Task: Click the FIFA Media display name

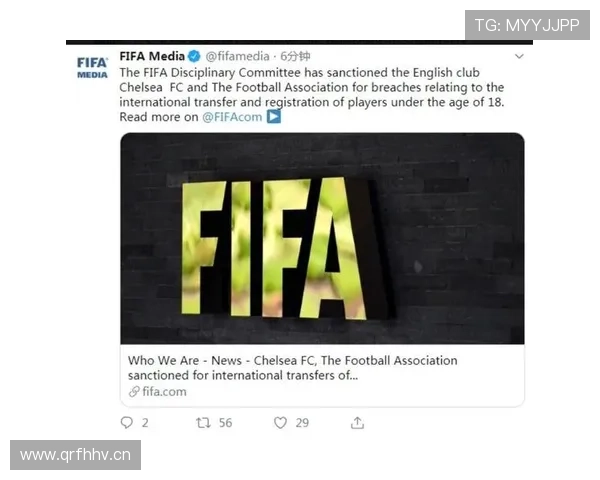Action: [152, 56]
